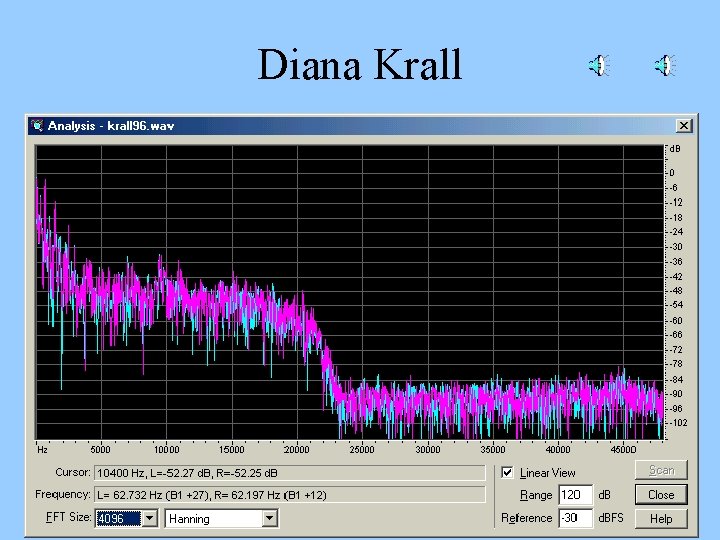Click the Frequency readout field
Image resolution: width=720 pixels, height=540 pixels.
tap(290, 495)
